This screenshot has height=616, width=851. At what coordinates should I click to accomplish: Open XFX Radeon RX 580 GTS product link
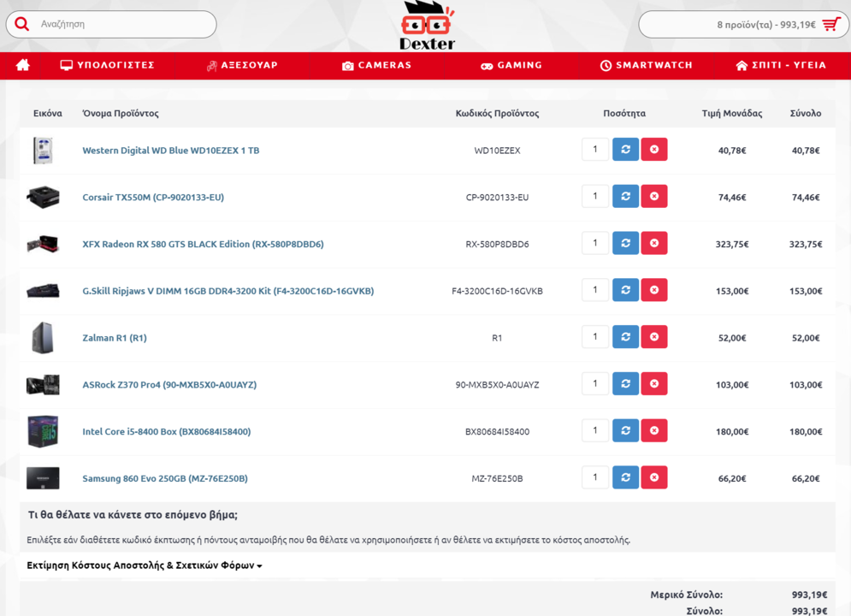pos(203,244)
